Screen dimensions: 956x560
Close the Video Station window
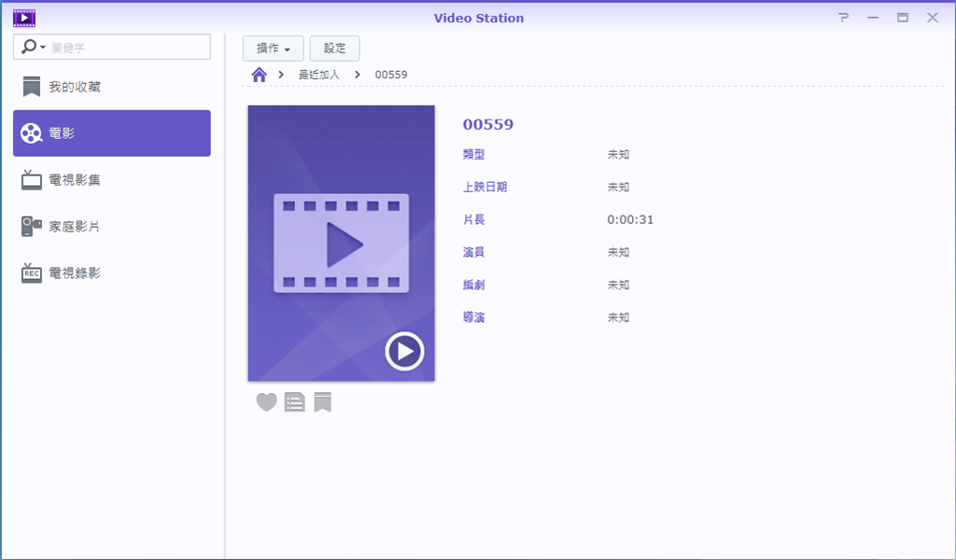tap(933, 18)
